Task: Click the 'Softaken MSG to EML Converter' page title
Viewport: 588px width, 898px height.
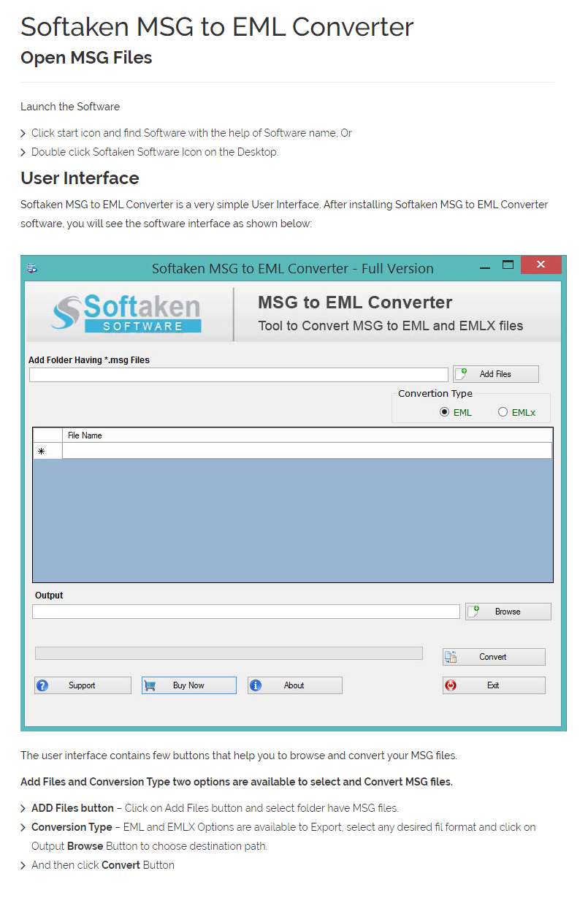Action: coord(217,27)
